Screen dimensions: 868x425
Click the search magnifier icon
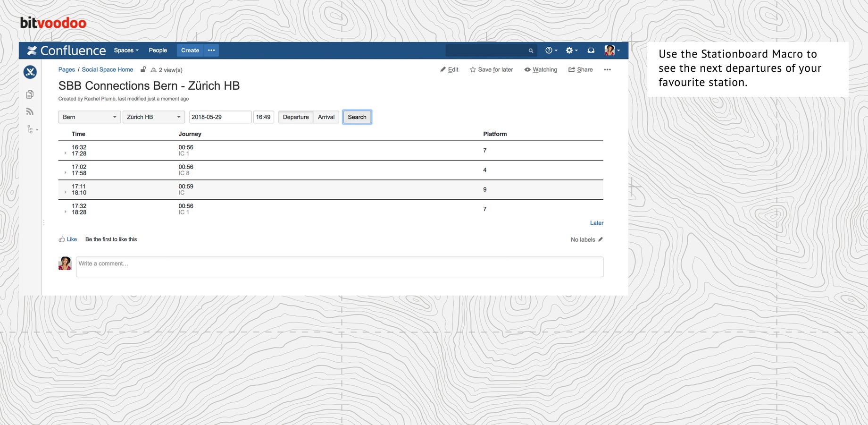pyautogui.click(x=531, y=51)
